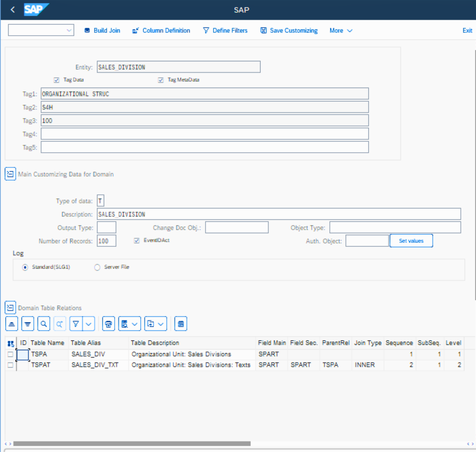Click the select-all icon in table header corner
The image size is (476, 452).
(x=11, y=343)
